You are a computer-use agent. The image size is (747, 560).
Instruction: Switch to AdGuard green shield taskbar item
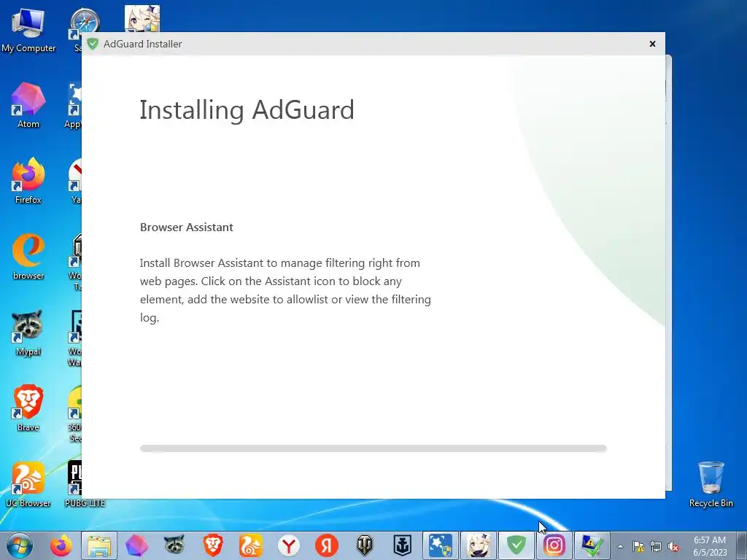(516, 545)
